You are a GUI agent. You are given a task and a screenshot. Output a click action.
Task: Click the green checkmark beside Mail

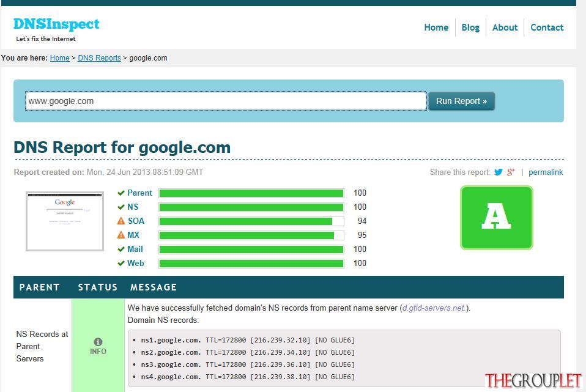click(x=121, y=250)
